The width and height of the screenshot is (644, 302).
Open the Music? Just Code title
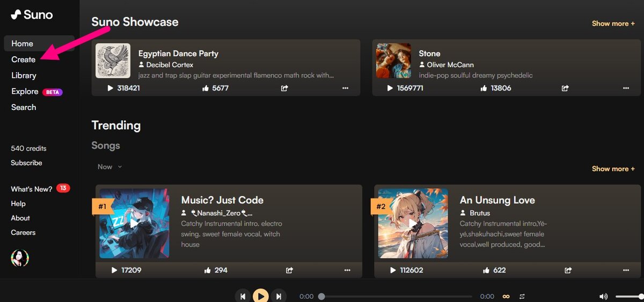[x=222, y=200]
